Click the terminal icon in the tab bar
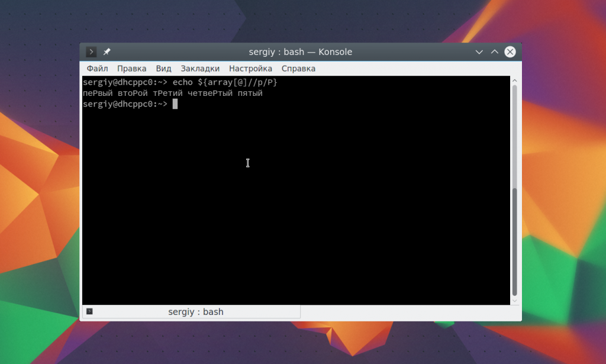The width and height of the screenshot is (606, 364). (89, 311)
